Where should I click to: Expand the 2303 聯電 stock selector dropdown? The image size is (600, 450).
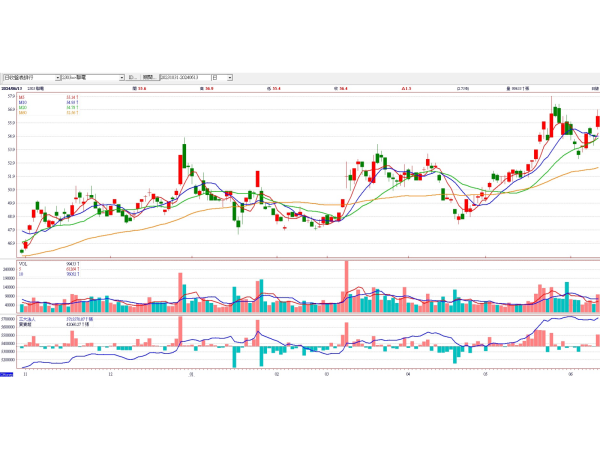[121, 77]
